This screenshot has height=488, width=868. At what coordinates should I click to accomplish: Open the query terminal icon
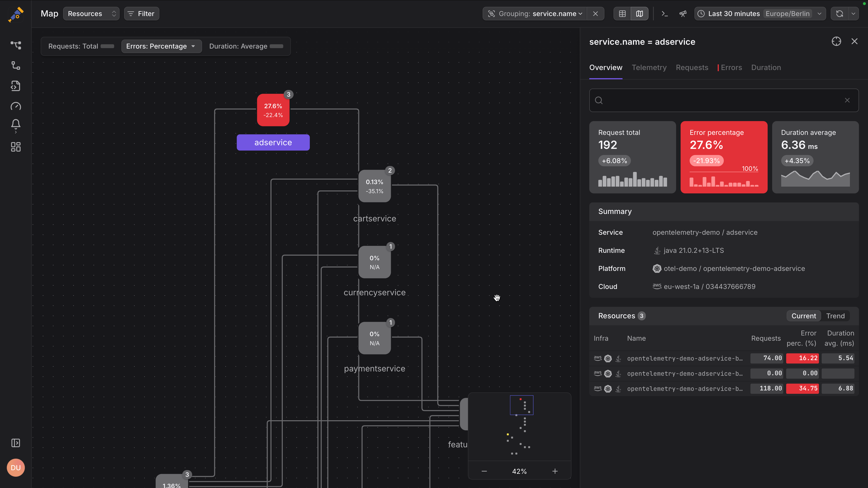[665, 14]
